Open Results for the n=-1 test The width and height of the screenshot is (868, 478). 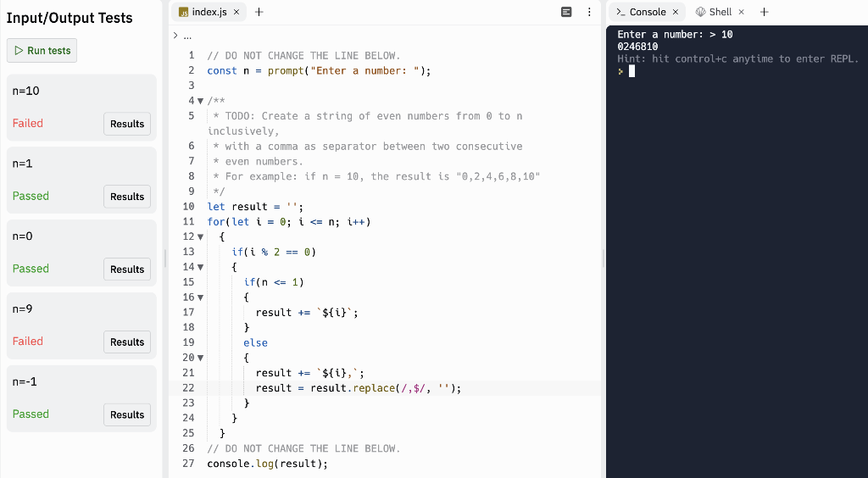[x=127, y=414]
